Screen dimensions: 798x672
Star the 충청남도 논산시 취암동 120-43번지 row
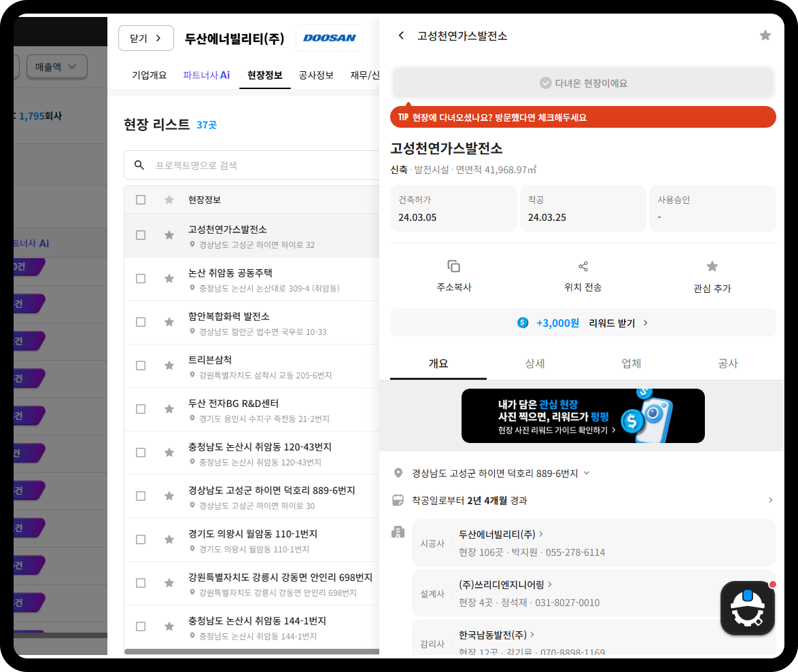169,453
